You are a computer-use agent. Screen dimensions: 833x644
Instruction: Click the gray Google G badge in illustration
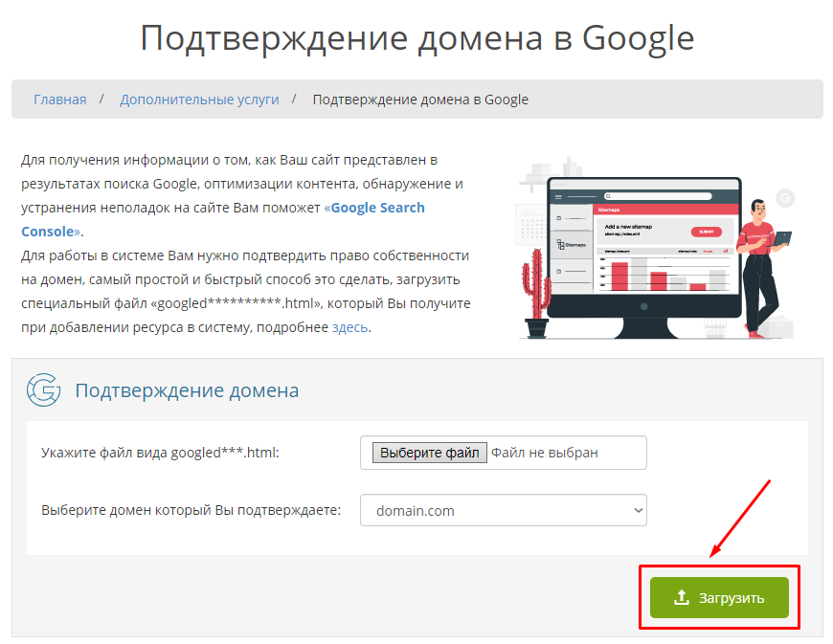pyautogui.click(x=785, y=199)
